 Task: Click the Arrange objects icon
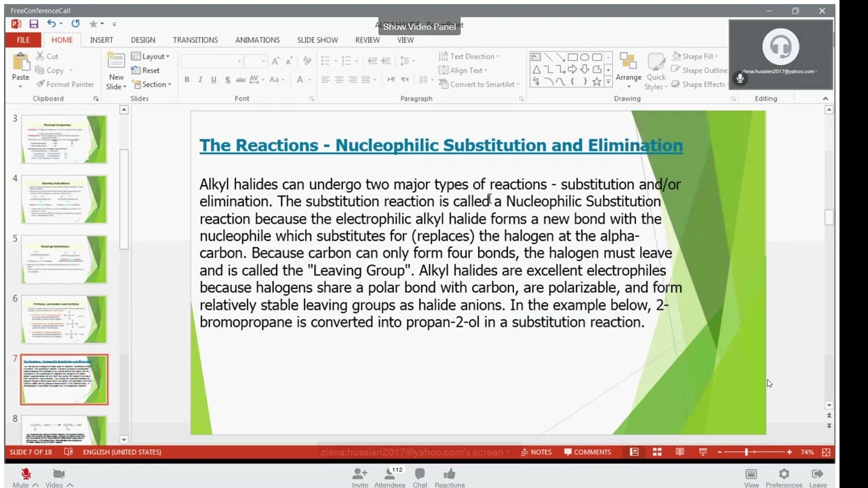[628, 62]
